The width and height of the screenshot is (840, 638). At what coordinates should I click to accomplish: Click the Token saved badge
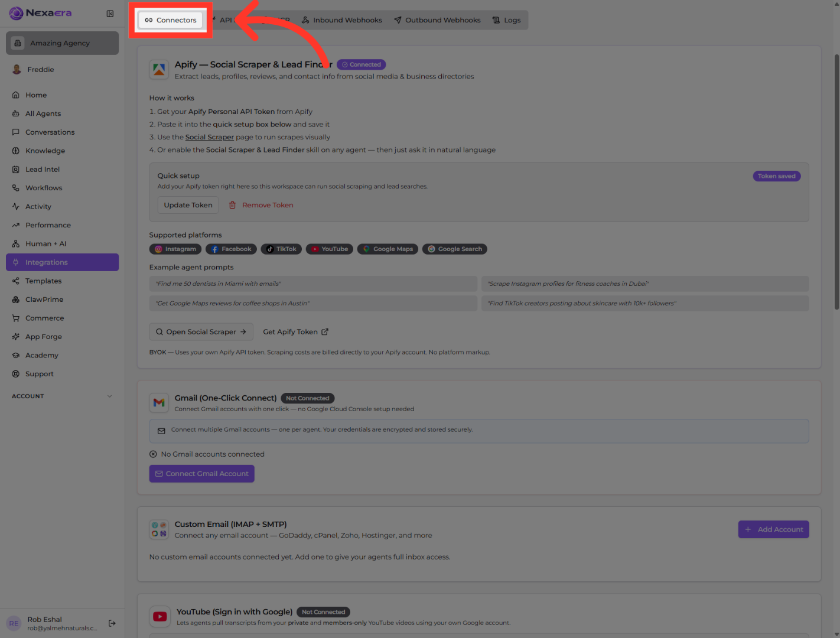tap(776, 176)
